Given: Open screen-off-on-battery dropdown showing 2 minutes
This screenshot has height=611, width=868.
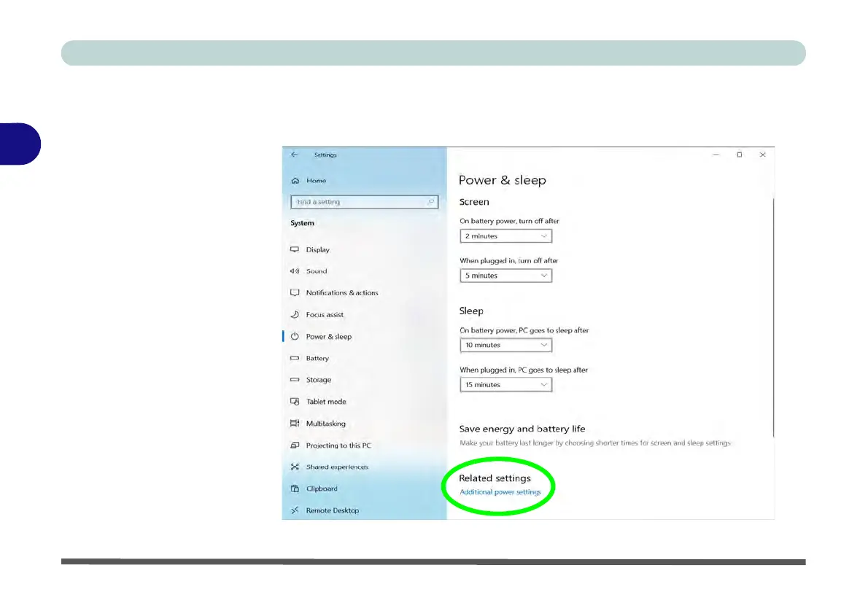Looking at the screenshot, I should (506, 236).
